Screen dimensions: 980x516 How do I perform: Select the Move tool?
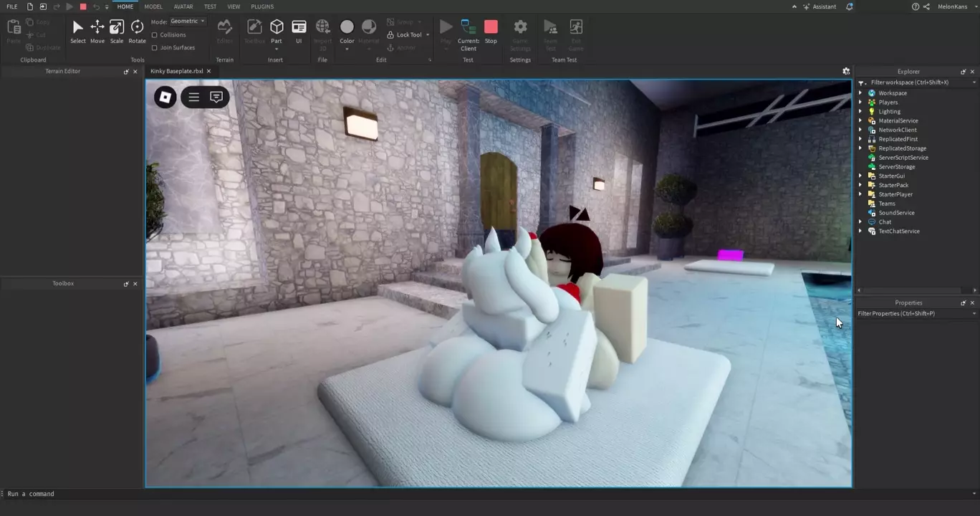(97, 29)
